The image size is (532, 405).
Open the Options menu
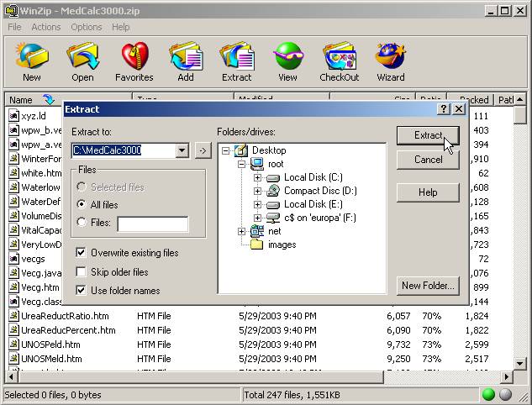tap(87, 27)
